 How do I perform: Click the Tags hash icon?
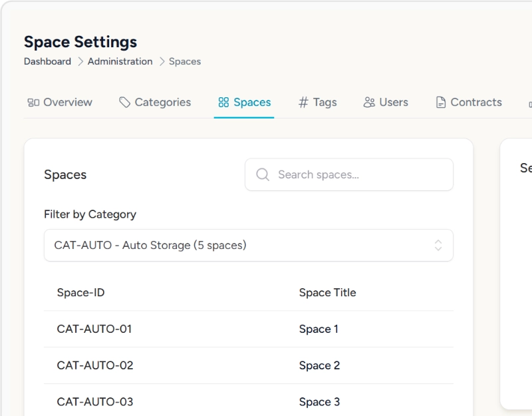303,103
